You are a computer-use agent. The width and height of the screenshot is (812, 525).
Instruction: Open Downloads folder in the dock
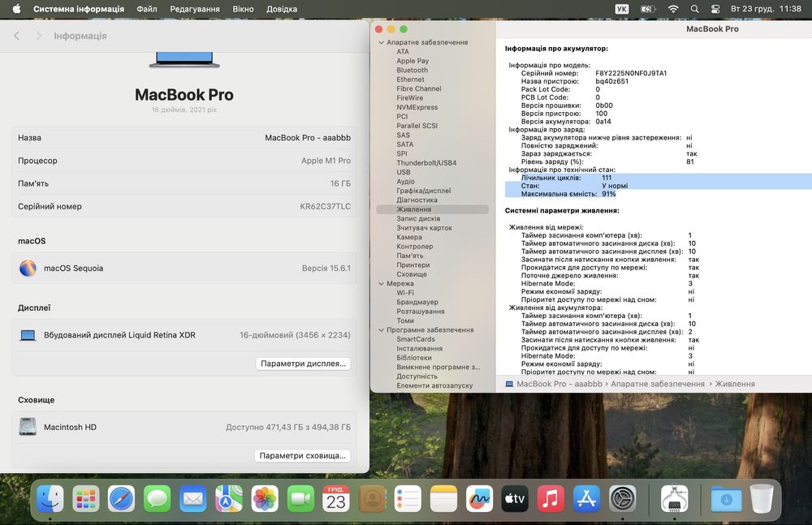pos(726,498)
